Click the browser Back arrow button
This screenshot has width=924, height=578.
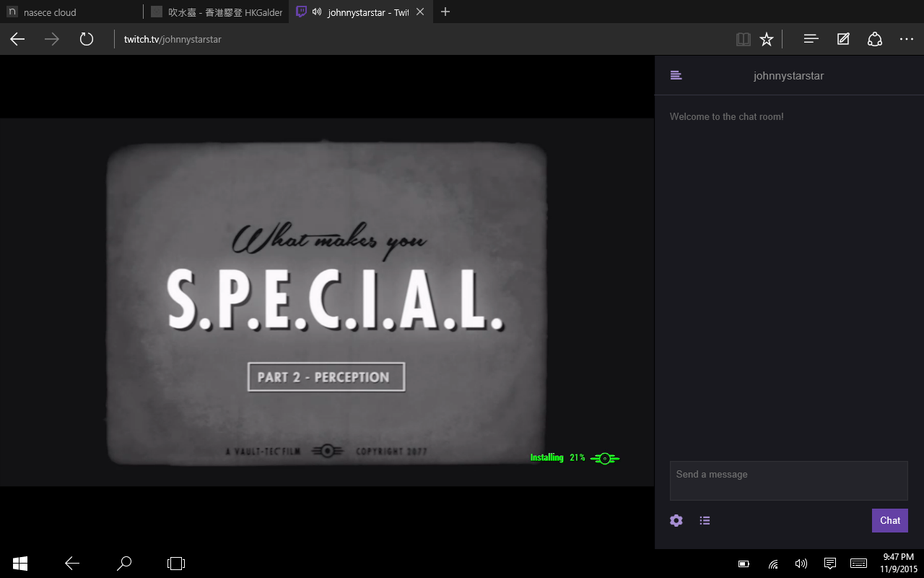(17, 39)
